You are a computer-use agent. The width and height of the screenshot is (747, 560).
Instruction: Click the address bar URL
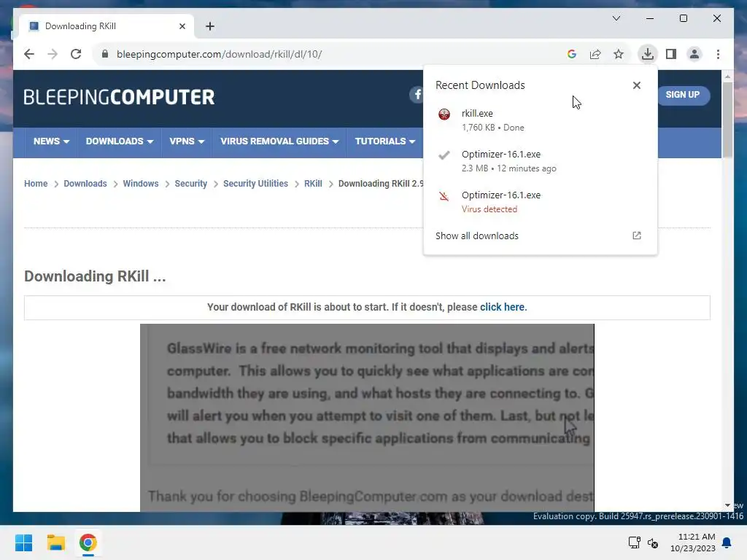219,54
